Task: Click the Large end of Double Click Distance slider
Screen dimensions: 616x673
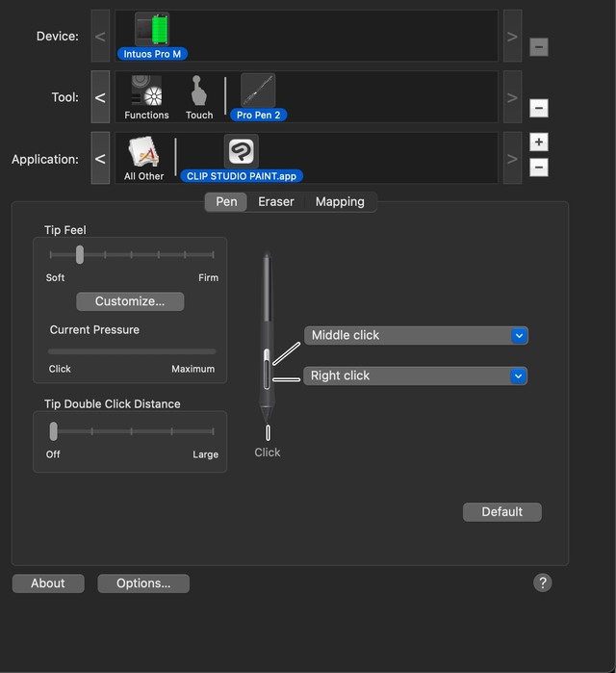Action: tap(213, 431)
